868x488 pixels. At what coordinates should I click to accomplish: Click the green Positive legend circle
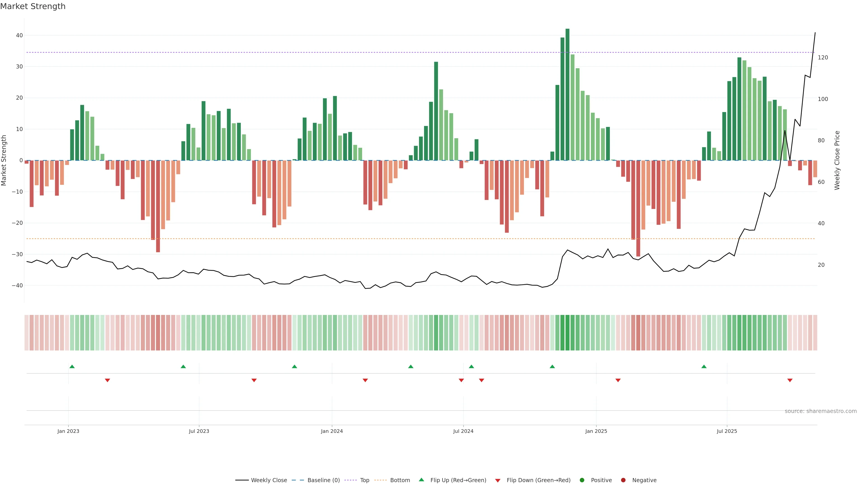pos(582,480)
